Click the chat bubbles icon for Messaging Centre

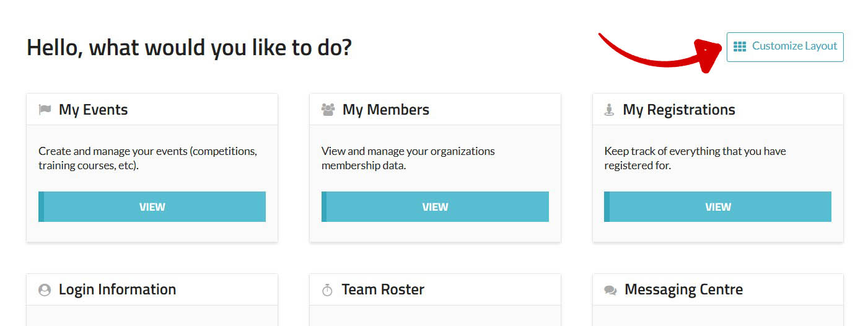click(x=610, y=290)
